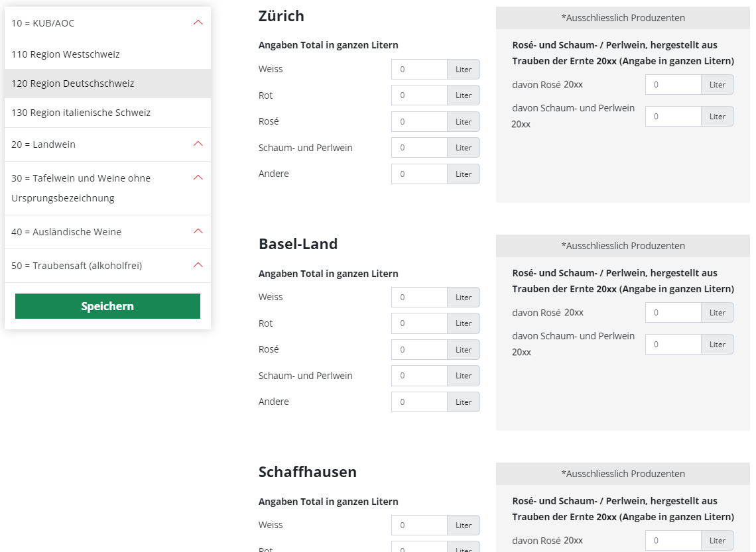Expand 30 = Tafelwein und Weine section
This screenshot has height=552, width=756.
click(198, 178)
